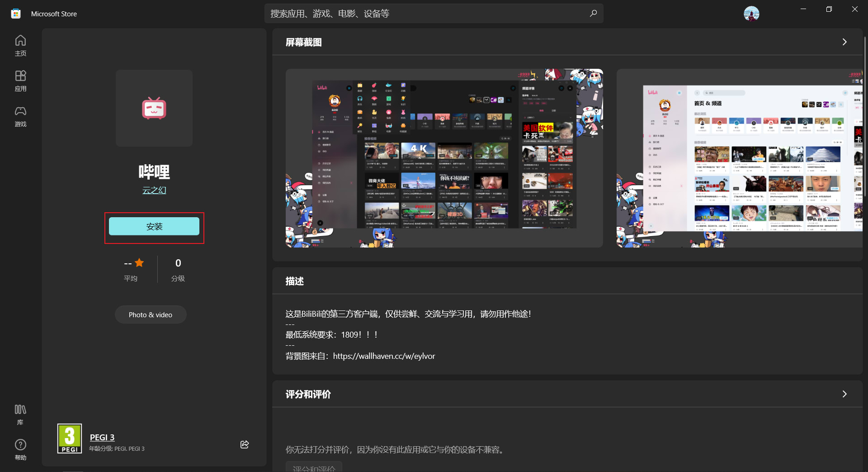Viewport: 868px width, 472px height.
Task: Expand the 评分和评价 section chevron
Action: click(x=844, y=394)
